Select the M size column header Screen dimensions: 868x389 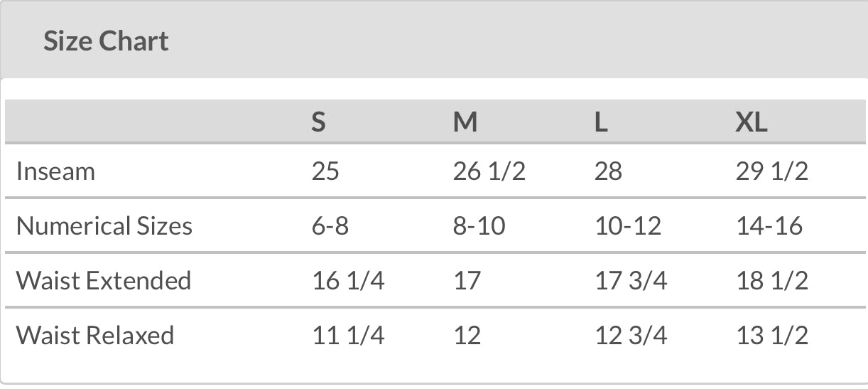point(465,123)
